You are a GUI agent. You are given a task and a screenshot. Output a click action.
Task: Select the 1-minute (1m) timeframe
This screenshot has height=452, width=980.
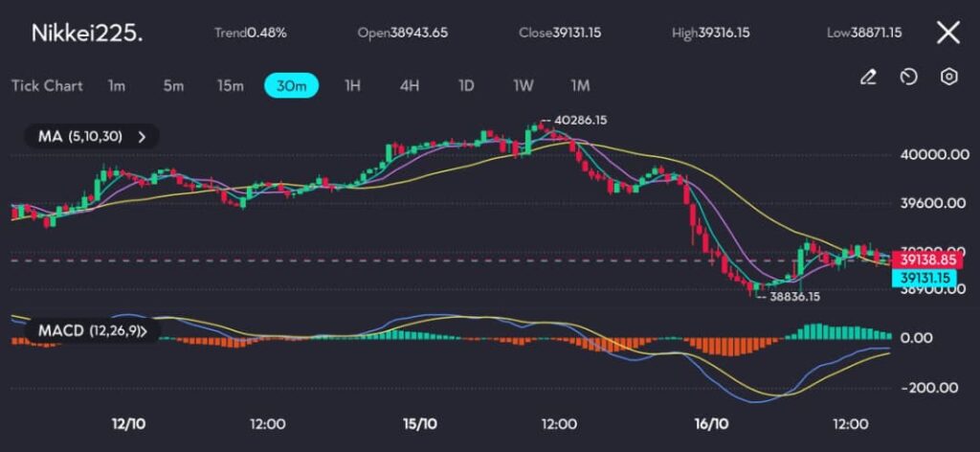117,86
